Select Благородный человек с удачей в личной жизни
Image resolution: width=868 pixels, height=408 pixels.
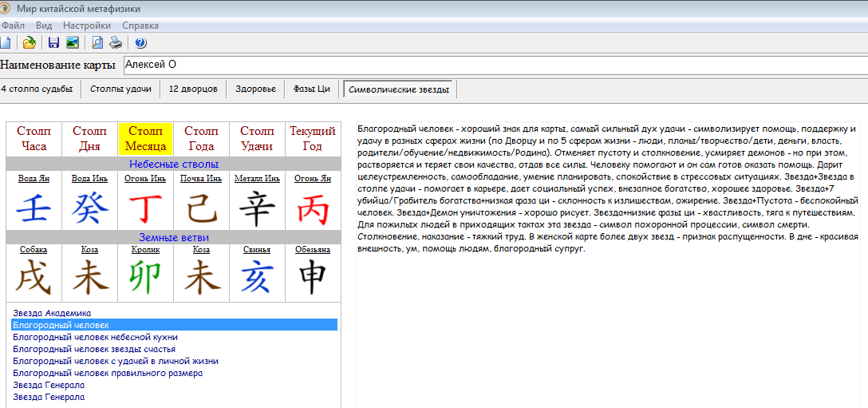[x=115, y=361]
